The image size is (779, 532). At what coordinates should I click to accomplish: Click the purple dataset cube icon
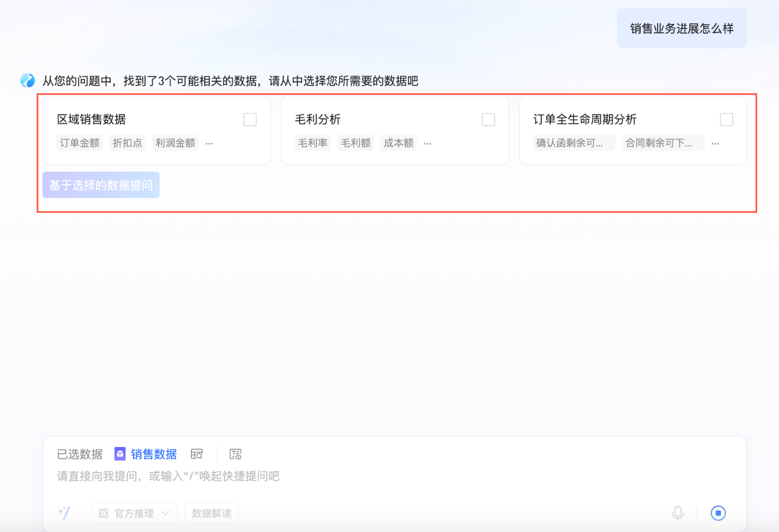coord(120,454)
